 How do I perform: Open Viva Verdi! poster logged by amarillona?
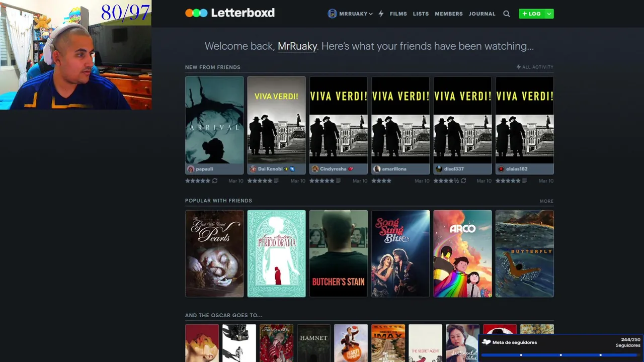click(400, 120)
